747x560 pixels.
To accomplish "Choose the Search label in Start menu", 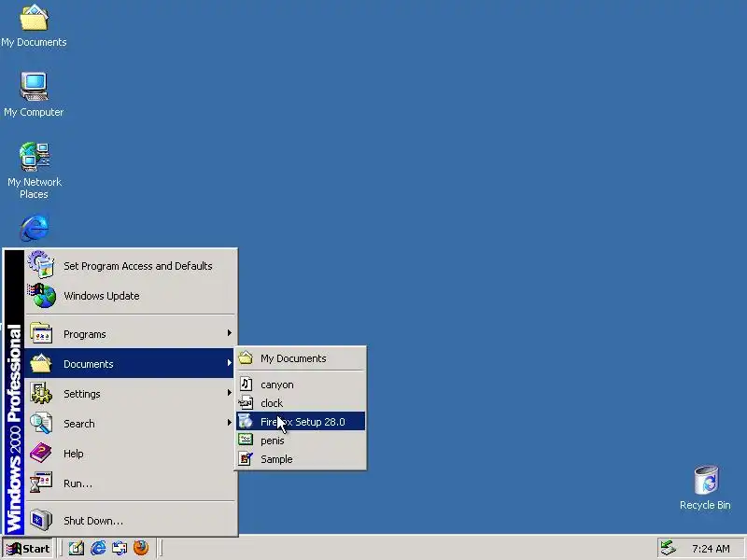I will point(79,424).
